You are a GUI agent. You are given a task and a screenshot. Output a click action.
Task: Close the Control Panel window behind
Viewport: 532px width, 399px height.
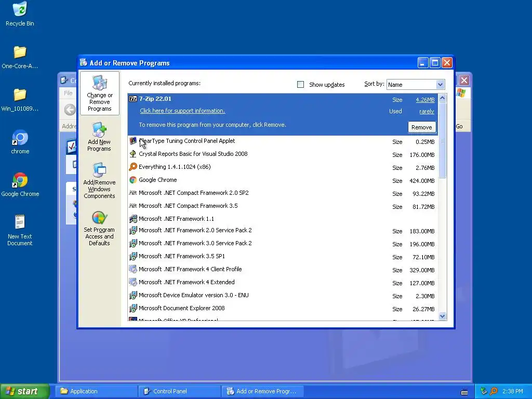coord(464,81)
